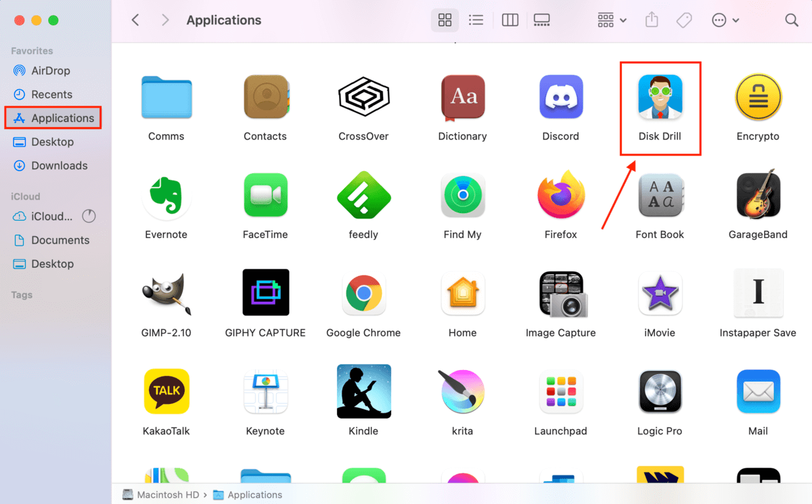Image resolution: width=812 pixels, height=504 pixels.
Task: Open the Dictionary app
Action: point(463,97)
